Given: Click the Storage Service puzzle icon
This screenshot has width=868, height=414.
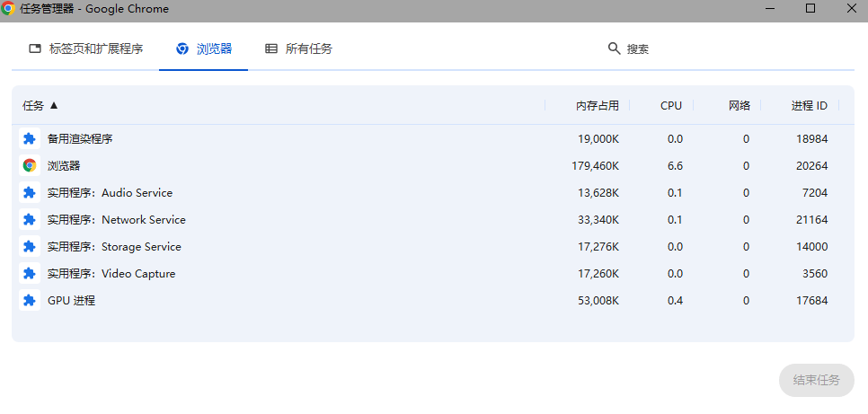Looking at the screenshot, I should [x=30, y=247].
